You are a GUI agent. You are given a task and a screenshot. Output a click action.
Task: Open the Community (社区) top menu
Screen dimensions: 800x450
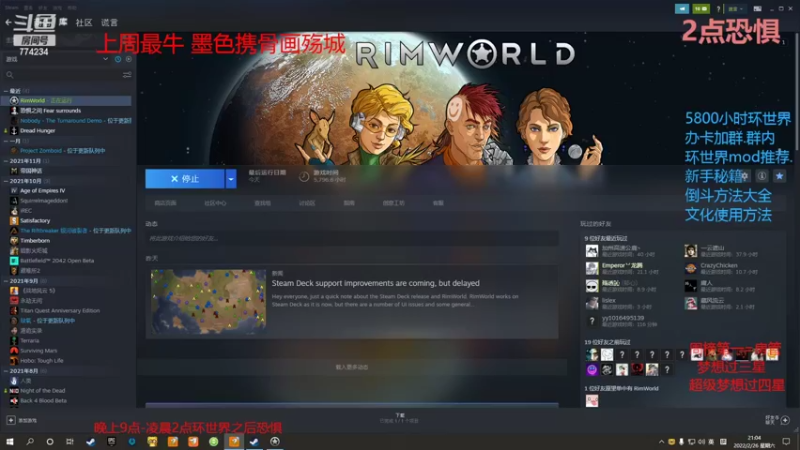[x=84, y=22]
